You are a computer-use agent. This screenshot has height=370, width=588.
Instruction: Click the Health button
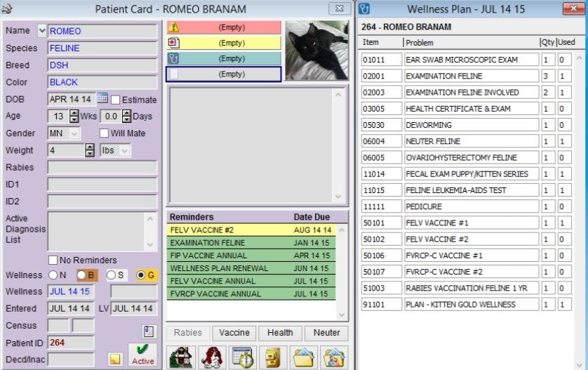[x=280, y=333]
